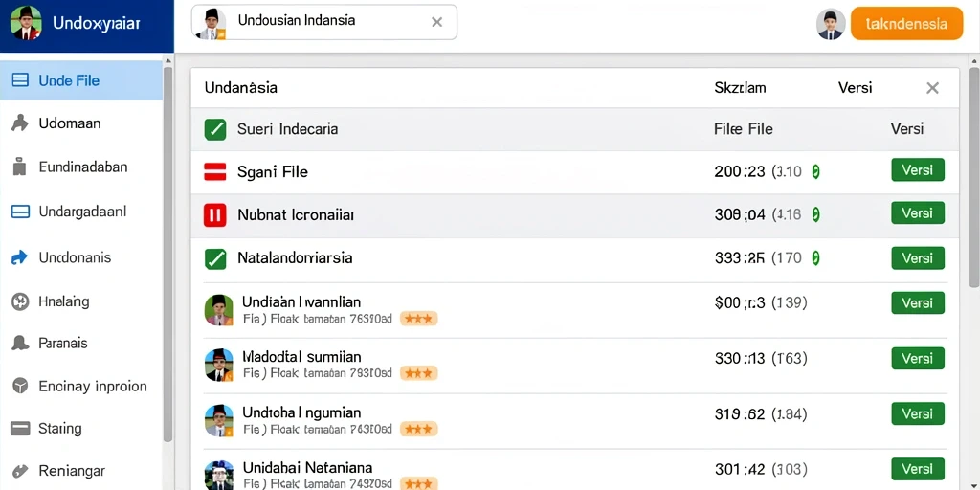Viewport: 980px width, 490px height.
Task: Click the main page vertical scrollbar
Action: (x=974, y=175)
